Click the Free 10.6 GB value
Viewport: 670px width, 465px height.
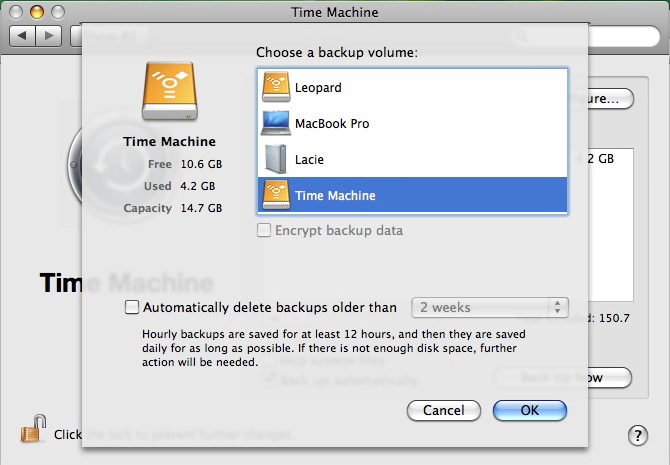[201, 164]
